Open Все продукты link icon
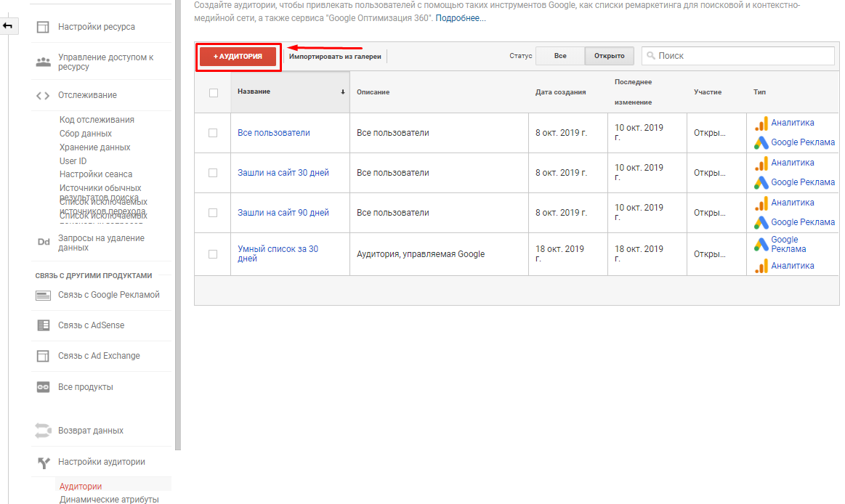The height and width of the screenshot is (504, 845). pyautogui.click(x=43, y=388)
